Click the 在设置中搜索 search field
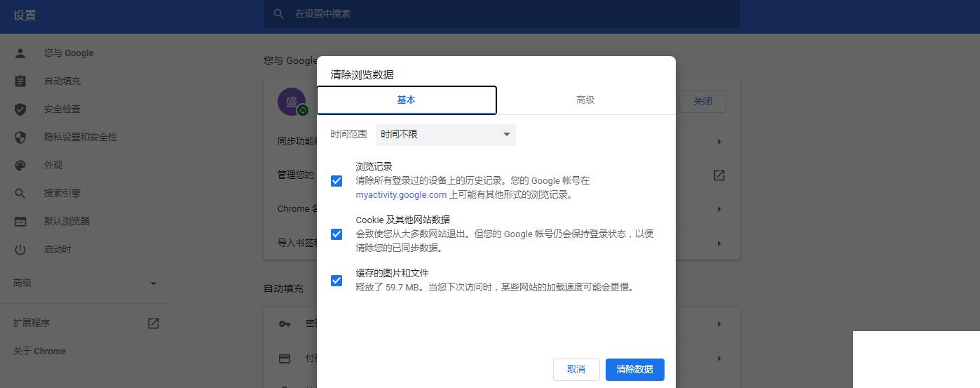980x388 pixels. pos(502,14)
